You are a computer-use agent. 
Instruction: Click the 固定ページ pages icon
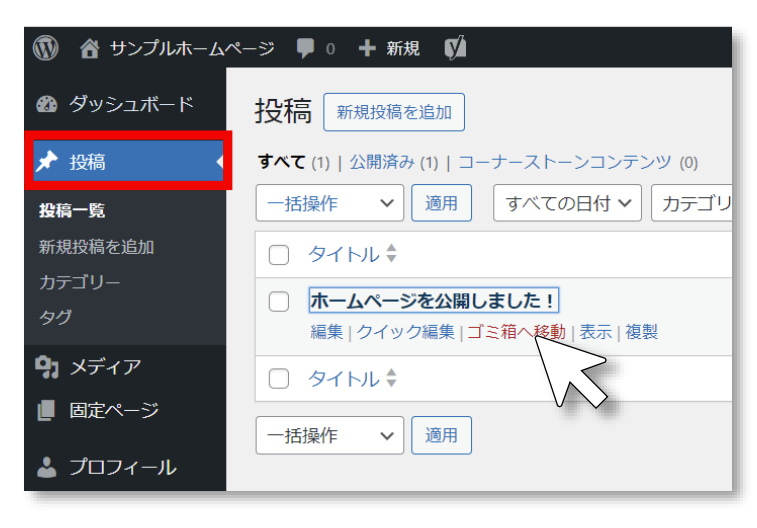[x=46, y=411]
